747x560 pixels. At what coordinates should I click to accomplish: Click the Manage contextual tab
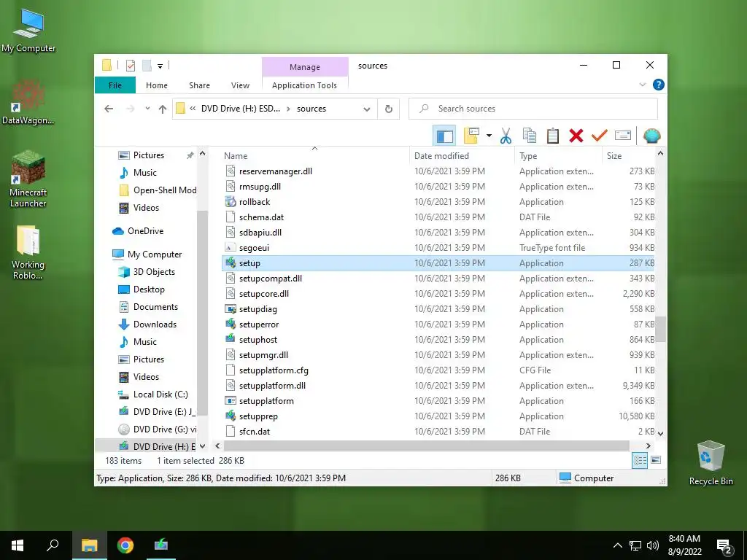click(x=305, y=67)
